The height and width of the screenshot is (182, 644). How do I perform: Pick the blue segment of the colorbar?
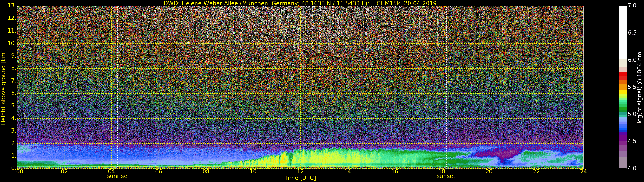(623, 127)
